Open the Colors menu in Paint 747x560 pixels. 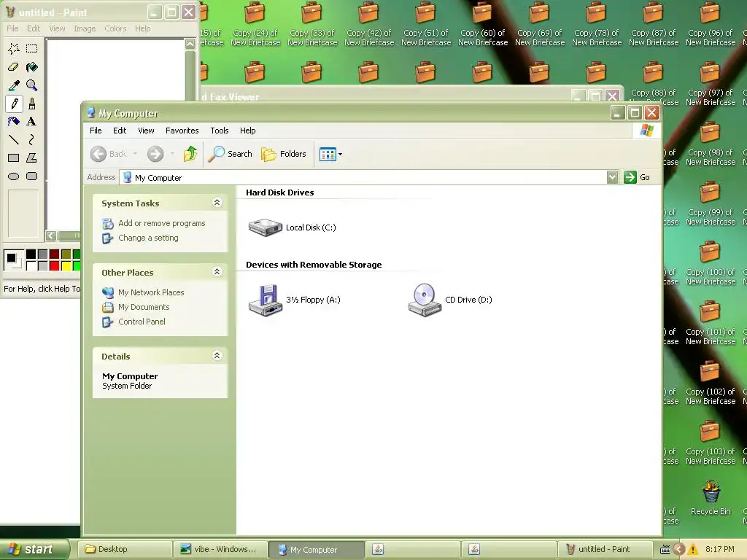pos(115,28)
